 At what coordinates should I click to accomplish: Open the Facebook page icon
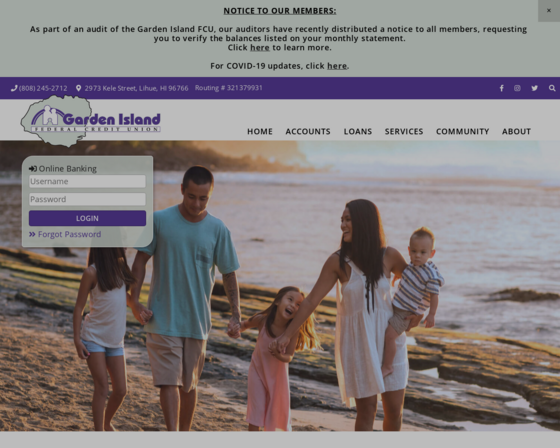pyautogui.click(x=501, y=88)
